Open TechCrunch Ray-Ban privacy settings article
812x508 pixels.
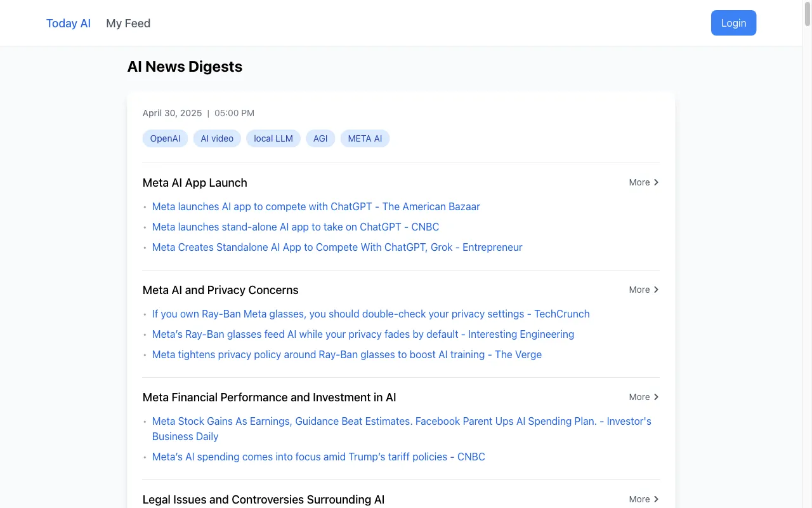pos(371,314)
